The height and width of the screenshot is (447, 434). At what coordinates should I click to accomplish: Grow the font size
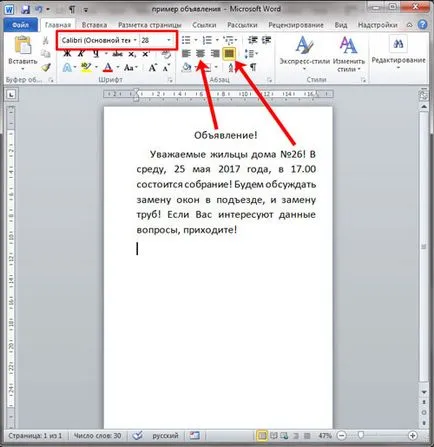(153, 68)
